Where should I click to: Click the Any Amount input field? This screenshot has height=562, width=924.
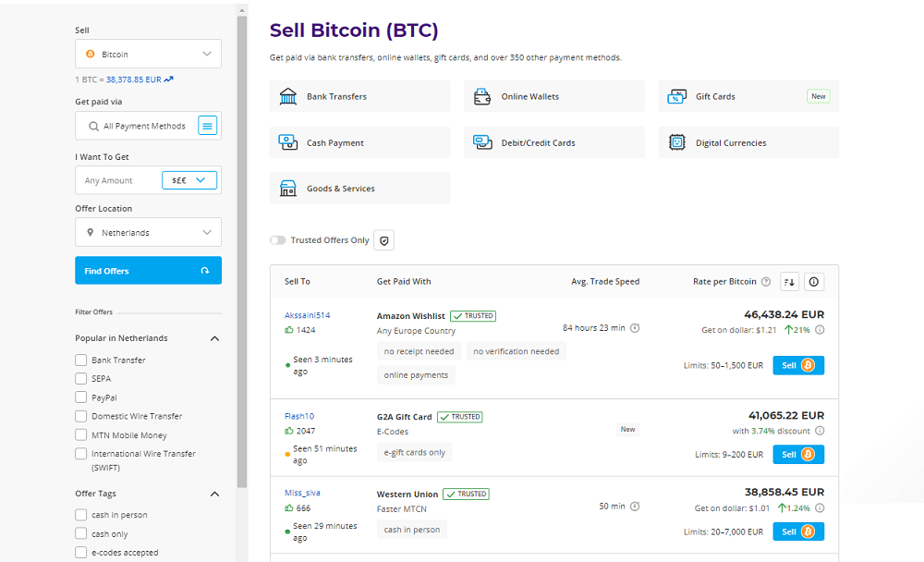pyautogui.click(x=119, y=180)
